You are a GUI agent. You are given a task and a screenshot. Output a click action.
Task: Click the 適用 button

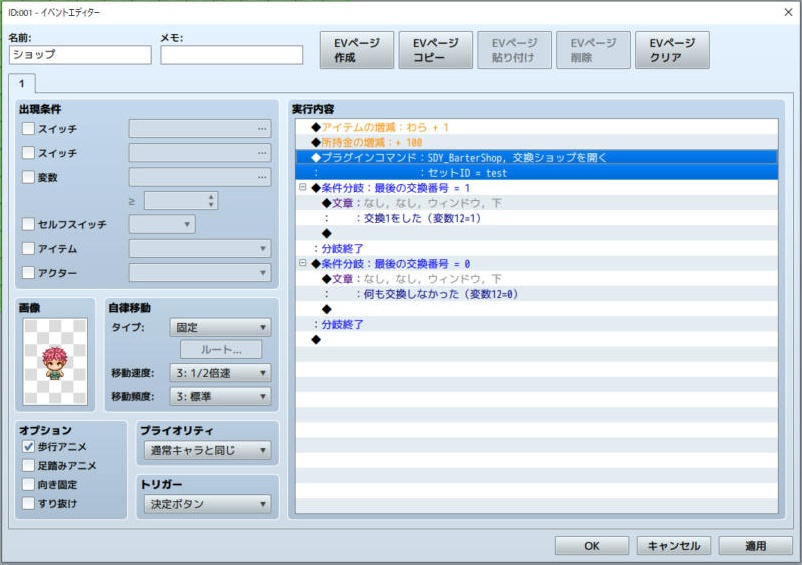coord(755,546)
